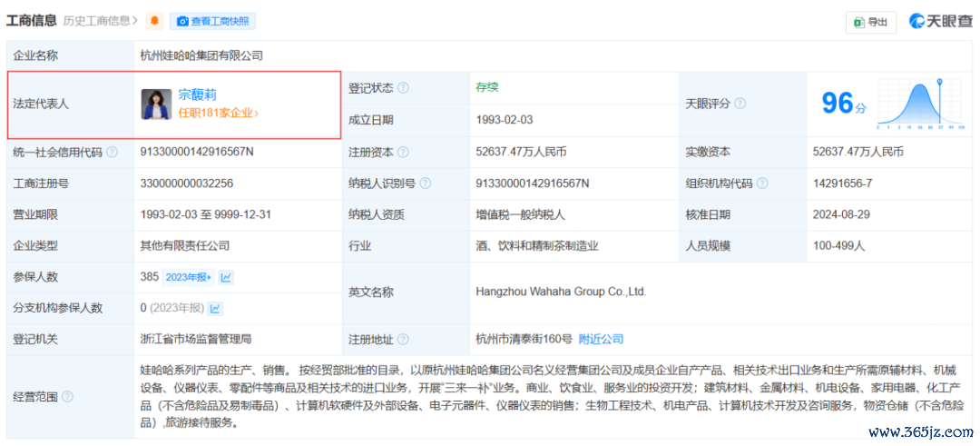
Task: Click help icon next to 天眼评分
Action: pyautogui.click(x=740, y=104)
